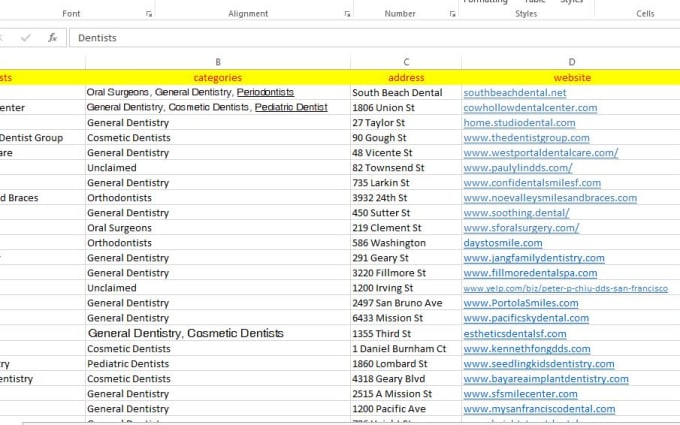Open www.paulylindds.com link
Screen dimensions: 680x425
(518, 168)
